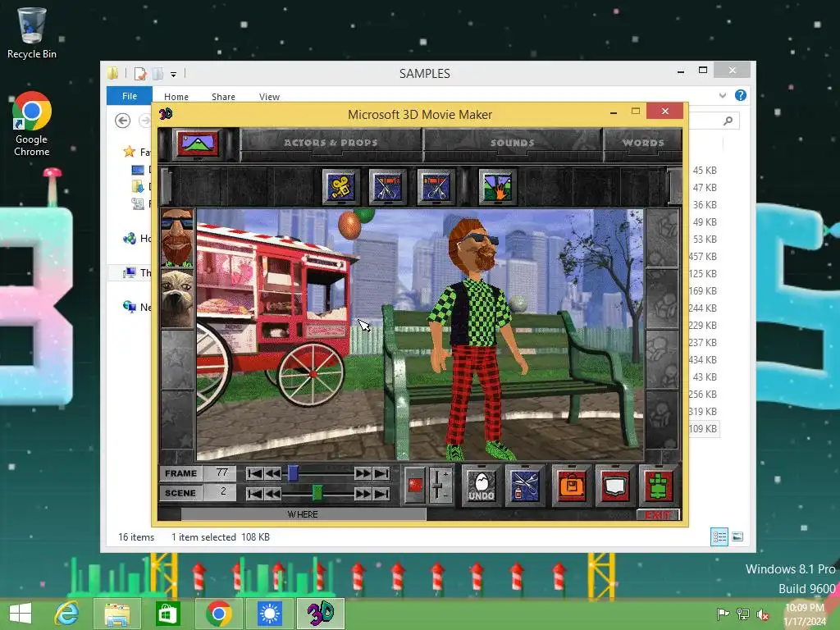
Task: Switch to the Sounds tab
Action: pos(512,143)
